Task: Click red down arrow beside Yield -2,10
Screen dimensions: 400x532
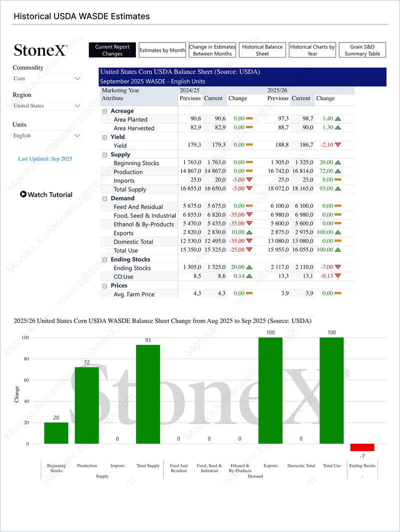Action: [x=338, y=145]
